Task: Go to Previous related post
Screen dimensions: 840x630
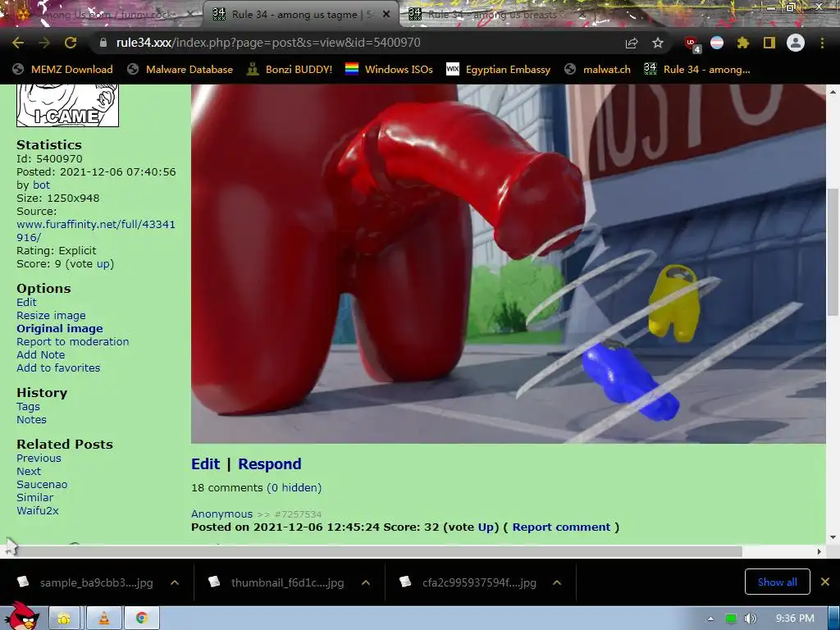Action: pos(39,458)
